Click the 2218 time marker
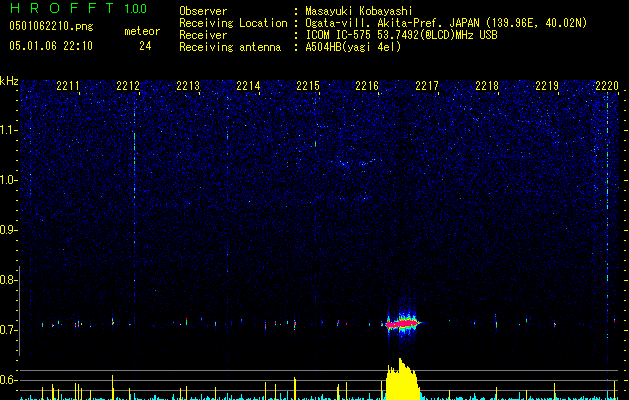This screenshot has height=400, width=629. click(487, 86)
